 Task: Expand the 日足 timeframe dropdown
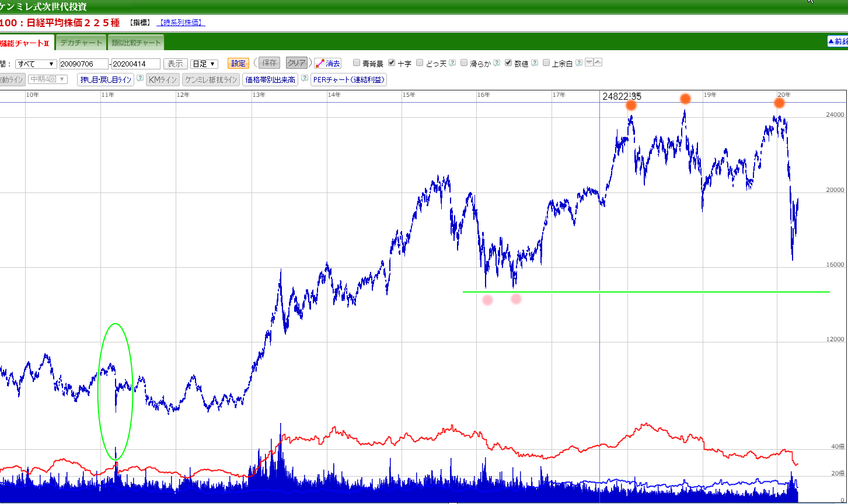pyautogui.click(x=204, y=64)
